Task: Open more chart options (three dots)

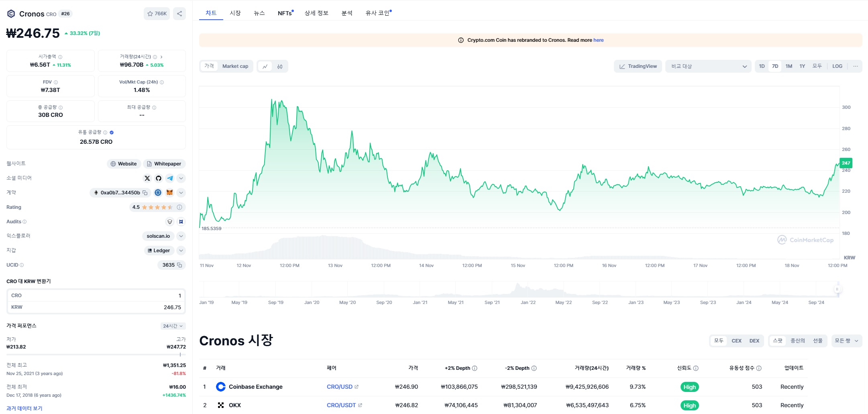Action: (x=856, y=66)
